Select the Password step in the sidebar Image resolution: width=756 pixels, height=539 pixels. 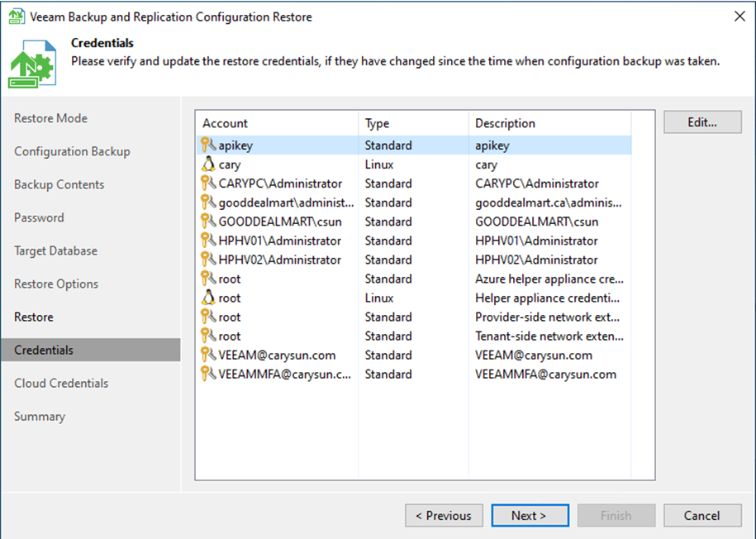[39, 217]
